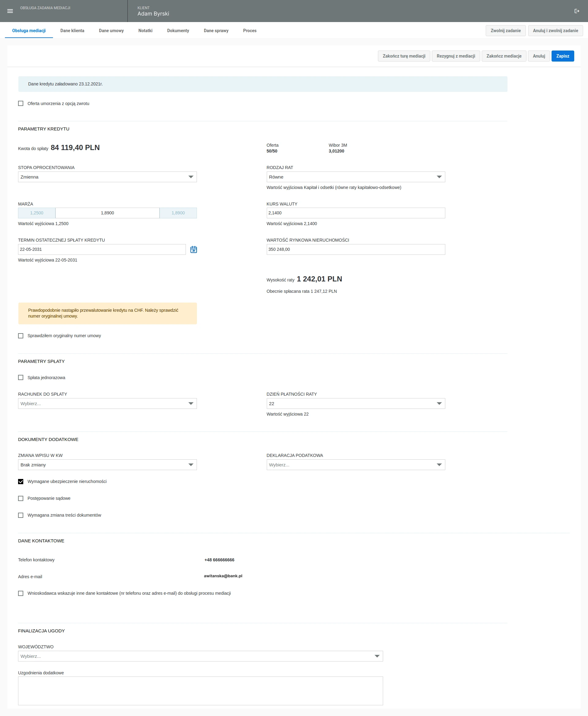Click Zakończ turę mediacji button

point(404,56)
